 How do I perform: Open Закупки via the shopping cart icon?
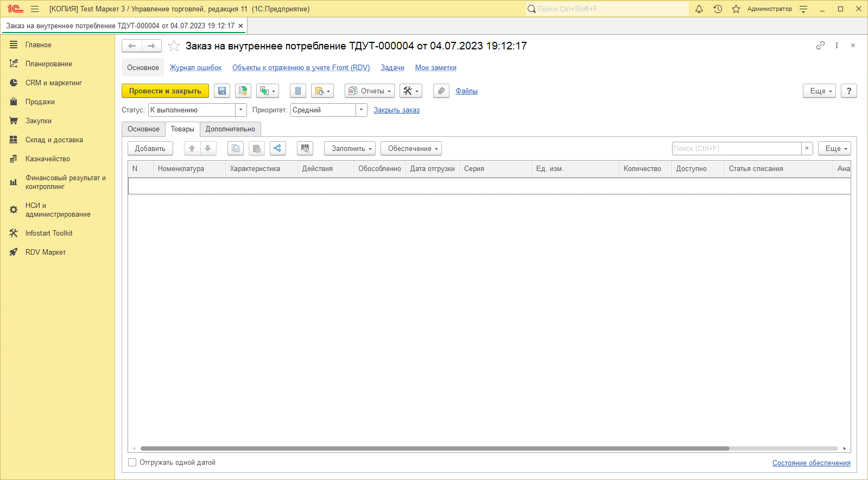point(14,121)
